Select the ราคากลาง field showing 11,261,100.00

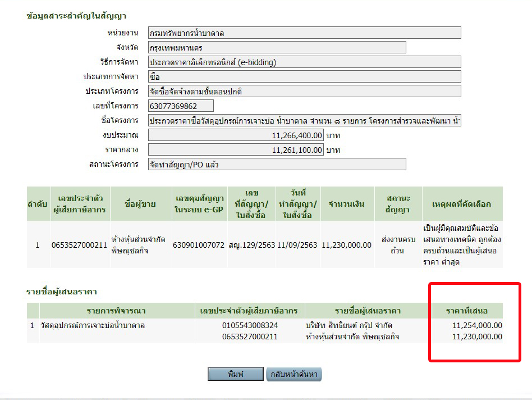coord(236,150)
